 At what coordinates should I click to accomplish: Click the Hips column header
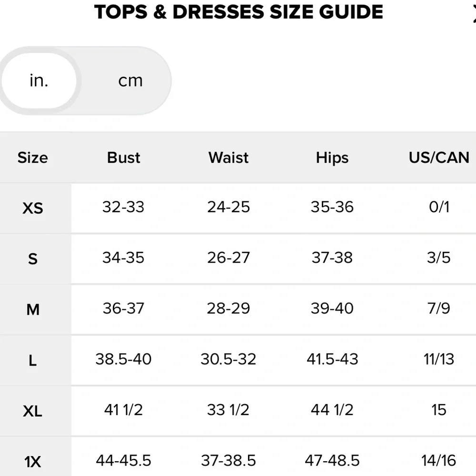(332, 158)
